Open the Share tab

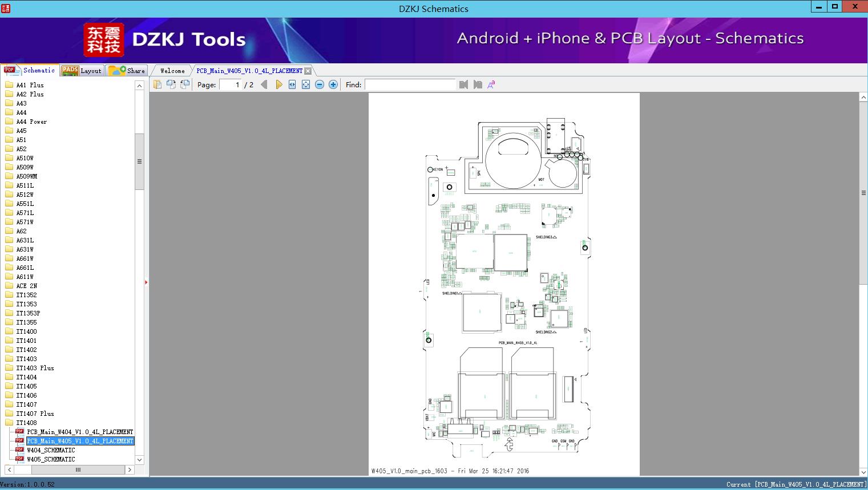pos(127,71)
